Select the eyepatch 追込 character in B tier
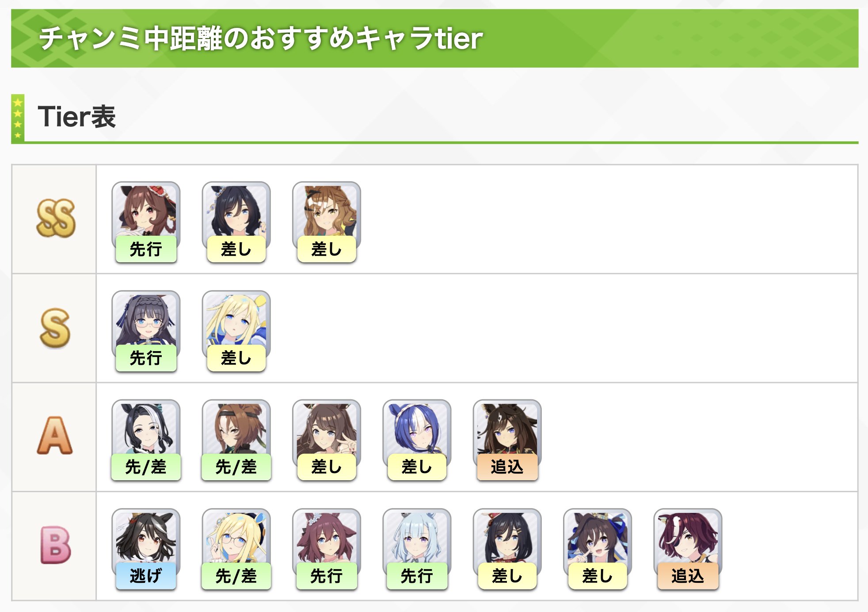The height and width of the screenshot is (612, 868). click(688, 549)
